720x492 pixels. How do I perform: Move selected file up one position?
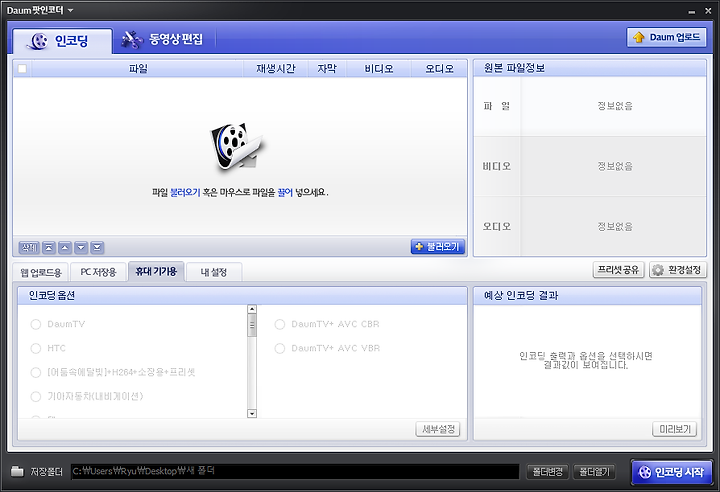pos(65,248)
